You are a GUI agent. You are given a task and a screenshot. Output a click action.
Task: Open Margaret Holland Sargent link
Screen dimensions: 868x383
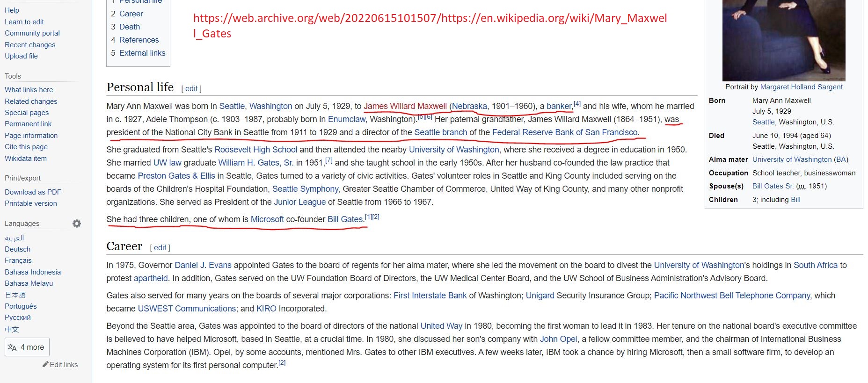pos(801,87)
